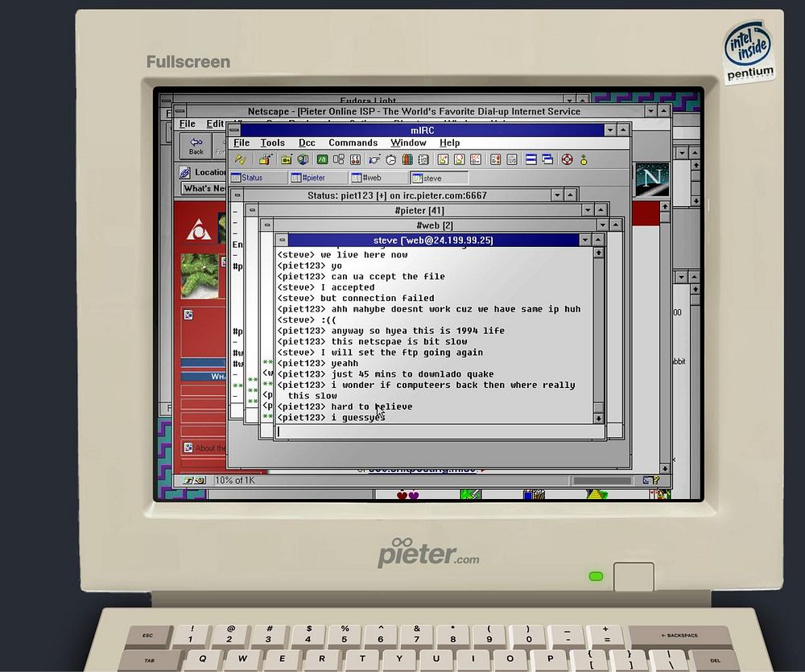Click the #pieter [41] window title bar
This screenshot has height=672, width=805.
point(419,210)
